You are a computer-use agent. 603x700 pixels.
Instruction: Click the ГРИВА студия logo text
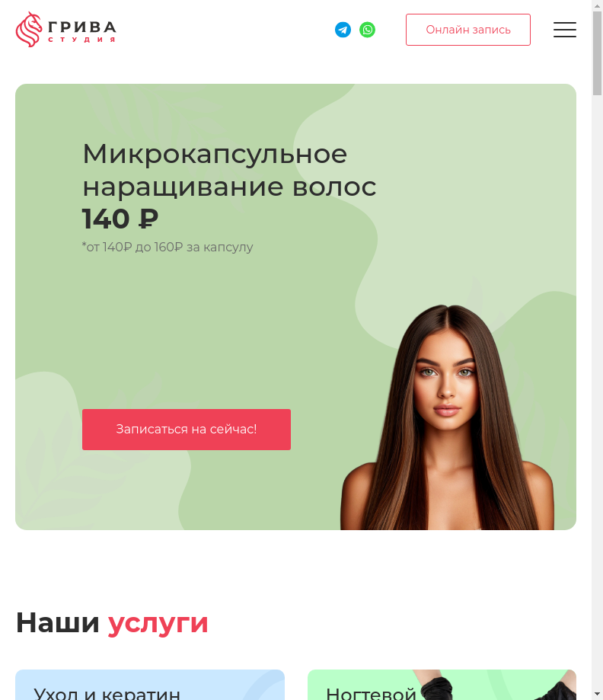82,30
